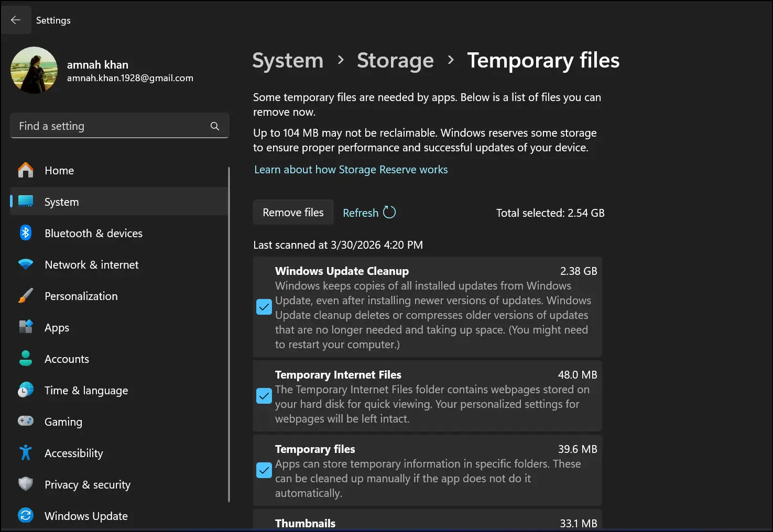Select the Accounts person icon
Viewport: 773px width, 532px height.
(25, 359)
